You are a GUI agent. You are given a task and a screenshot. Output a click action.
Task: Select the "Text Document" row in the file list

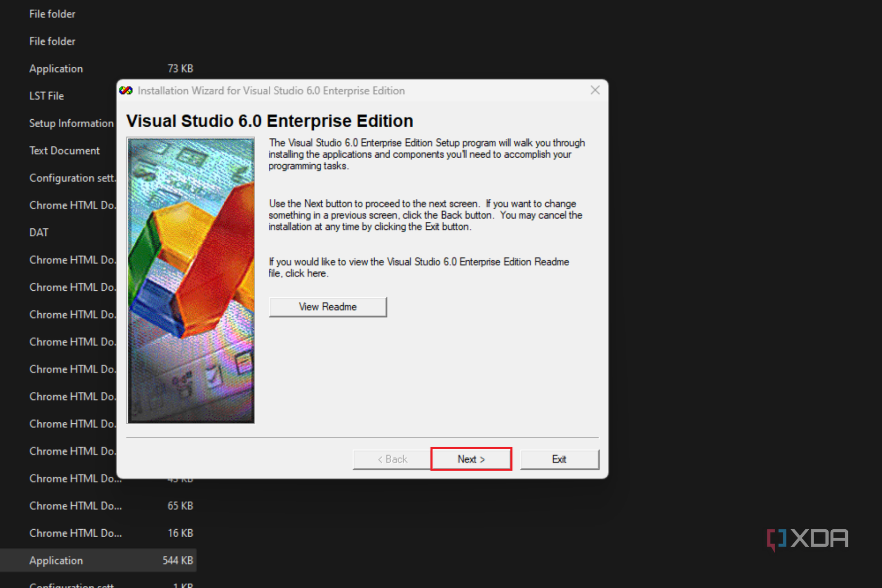pos(65,151)
